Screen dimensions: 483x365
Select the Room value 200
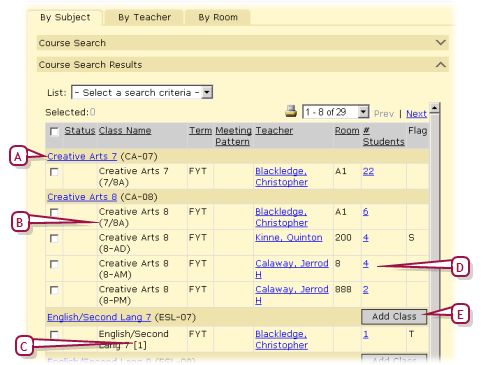pyautogui.click(x=343, y=238)
